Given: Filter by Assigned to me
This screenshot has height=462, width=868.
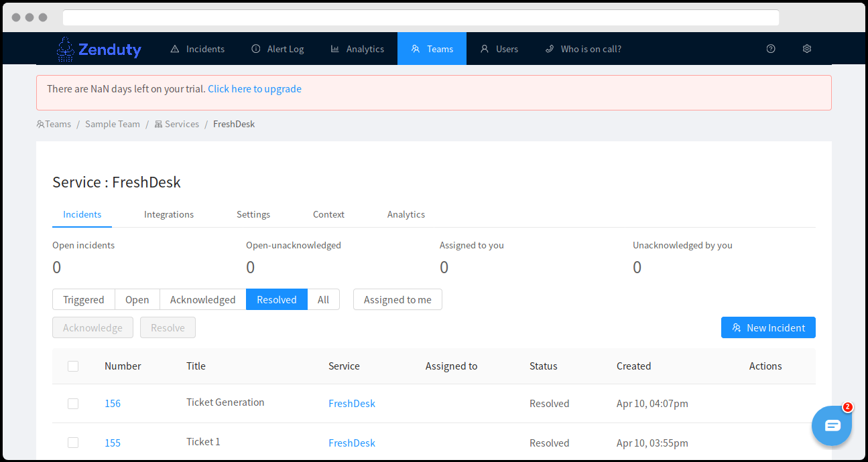Looking at the screenshot, I should click(397, 299).
